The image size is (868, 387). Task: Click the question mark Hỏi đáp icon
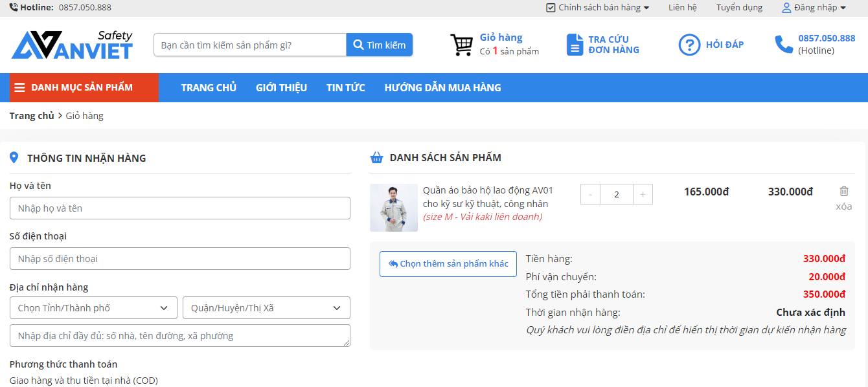[689, 45]
